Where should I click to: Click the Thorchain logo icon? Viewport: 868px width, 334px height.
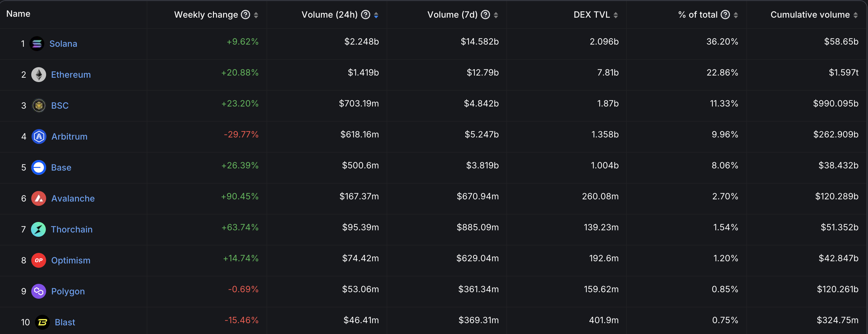[x=38, y=229]
